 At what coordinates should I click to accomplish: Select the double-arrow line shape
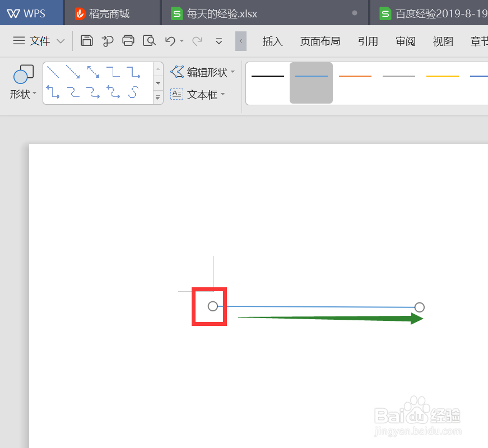tap(94, 72)
